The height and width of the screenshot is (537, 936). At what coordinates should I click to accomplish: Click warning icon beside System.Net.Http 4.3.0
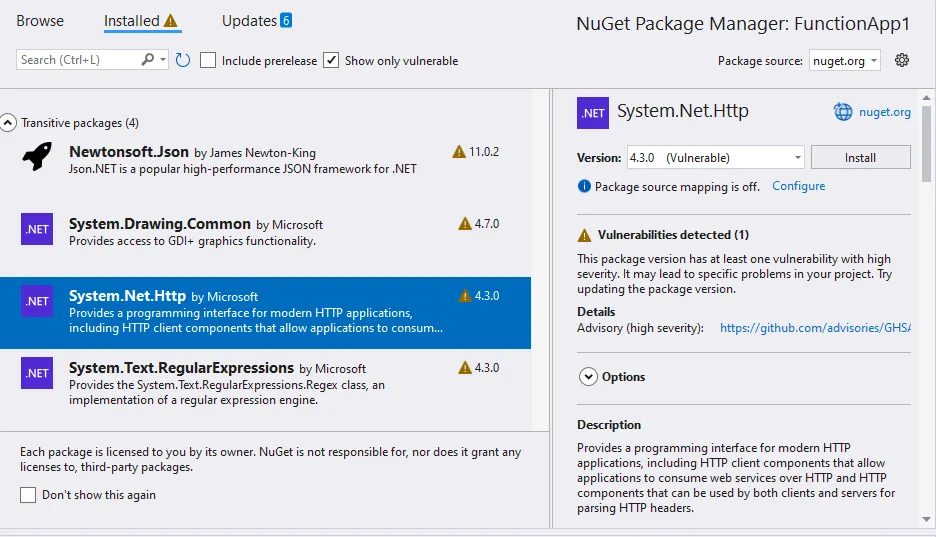pyautogui.click(x=464, y=295)
